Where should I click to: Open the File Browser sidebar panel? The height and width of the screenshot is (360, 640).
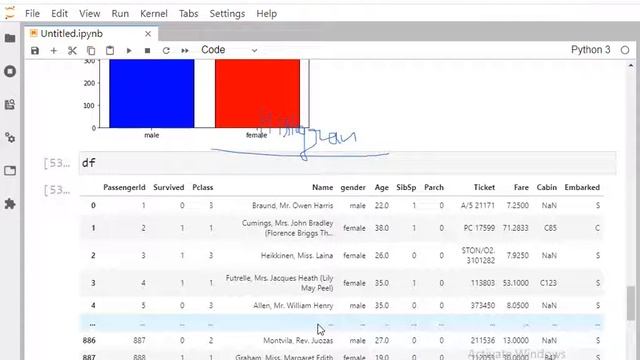(10, 38)
